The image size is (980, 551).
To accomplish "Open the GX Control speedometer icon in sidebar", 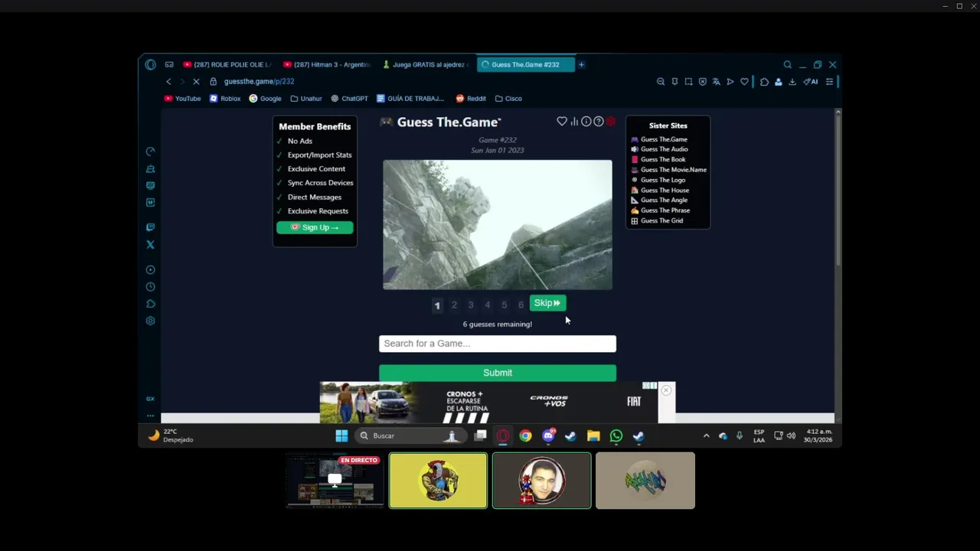I will pyautogui.click(x=150, y=152).
